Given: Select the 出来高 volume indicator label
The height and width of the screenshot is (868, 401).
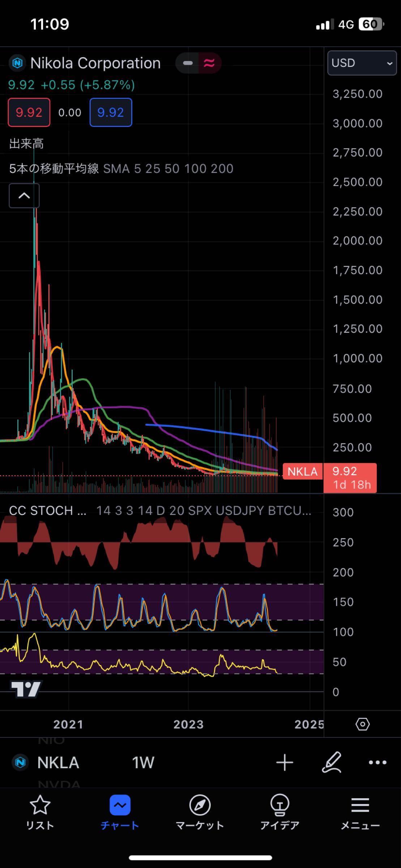Looking at the screenshot, I should (x=26, y=144).
